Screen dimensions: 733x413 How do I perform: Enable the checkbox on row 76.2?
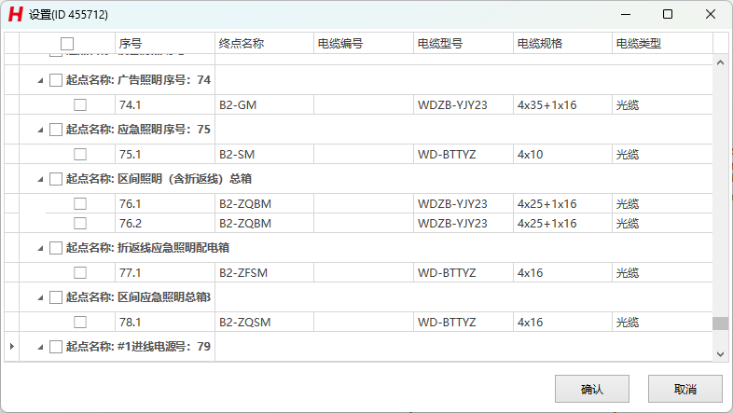tap(80, 223)
